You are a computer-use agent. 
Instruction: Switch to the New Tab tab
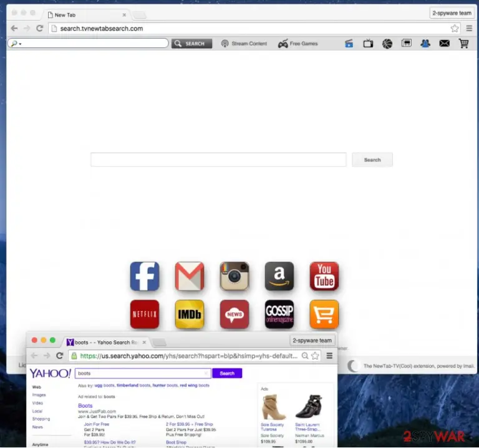[87, 15]
